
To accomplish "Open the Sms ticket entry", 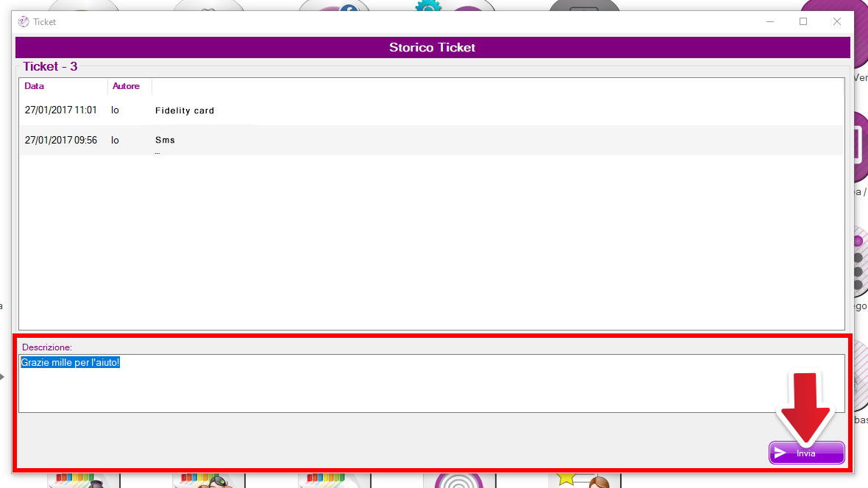I will [165, 140].
